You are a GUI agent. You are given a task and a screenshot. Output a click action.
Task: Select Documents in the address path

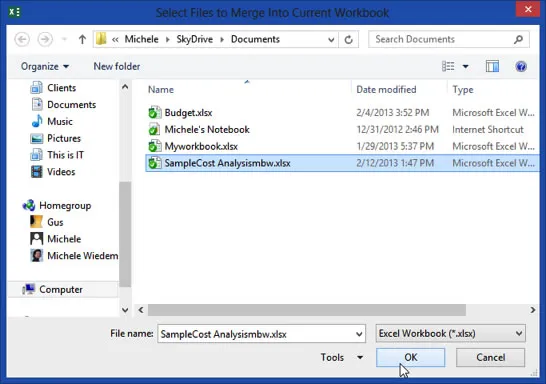pos(255,39)
